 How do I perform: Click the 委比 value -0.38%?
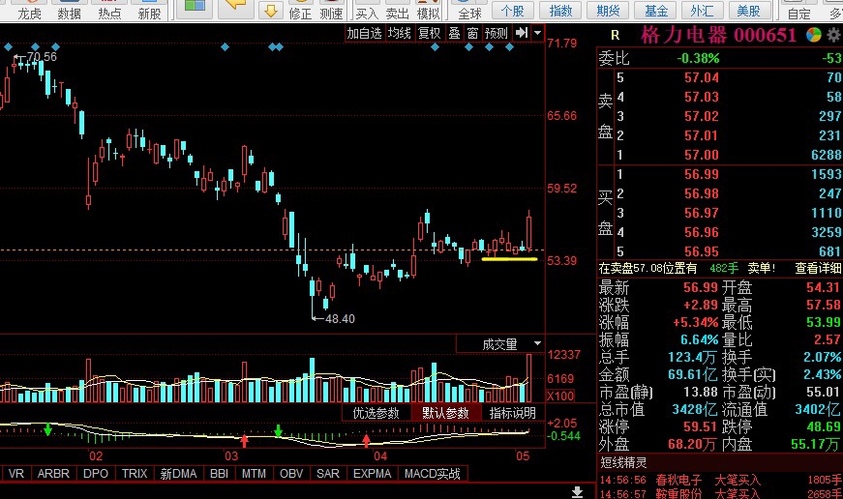(x=698, y=58)
